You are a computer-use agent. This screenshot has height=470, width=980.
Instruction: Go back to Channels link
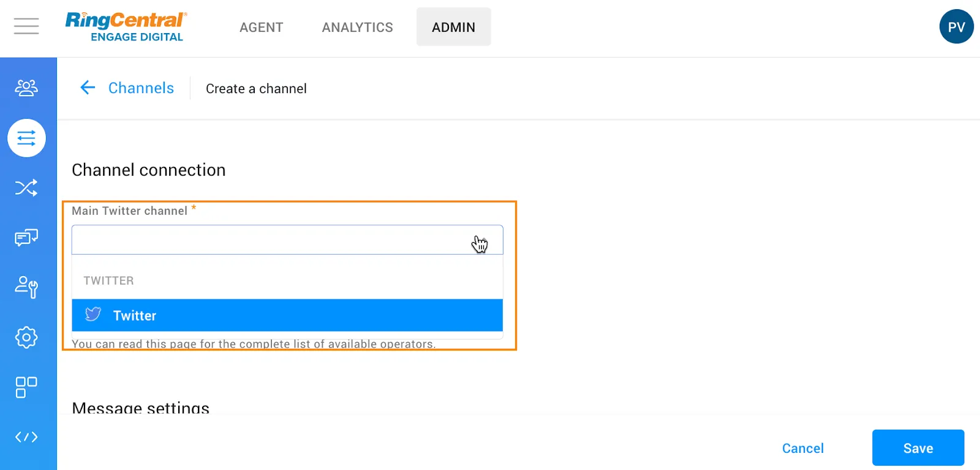click(141, 88)
